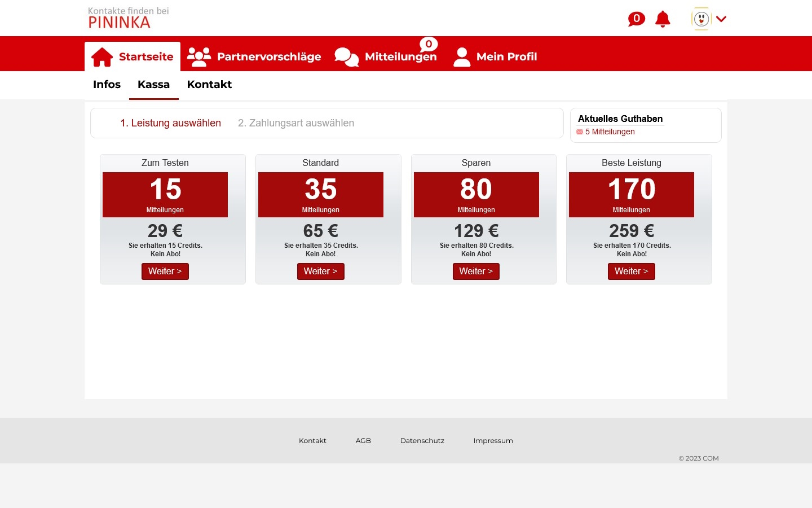This screenshot has height=508, width=812.
Task: Open the Kontakt sub-navigation tab
Action: click(x=209, y=85)
